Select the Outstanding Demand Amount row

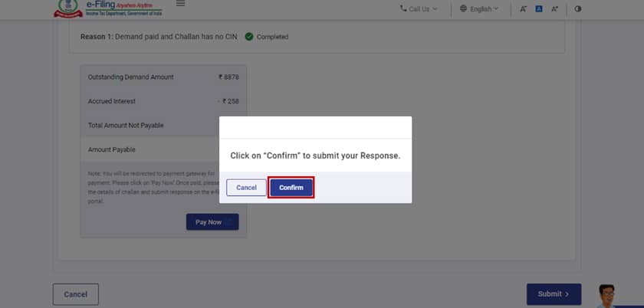pos(163,77)
